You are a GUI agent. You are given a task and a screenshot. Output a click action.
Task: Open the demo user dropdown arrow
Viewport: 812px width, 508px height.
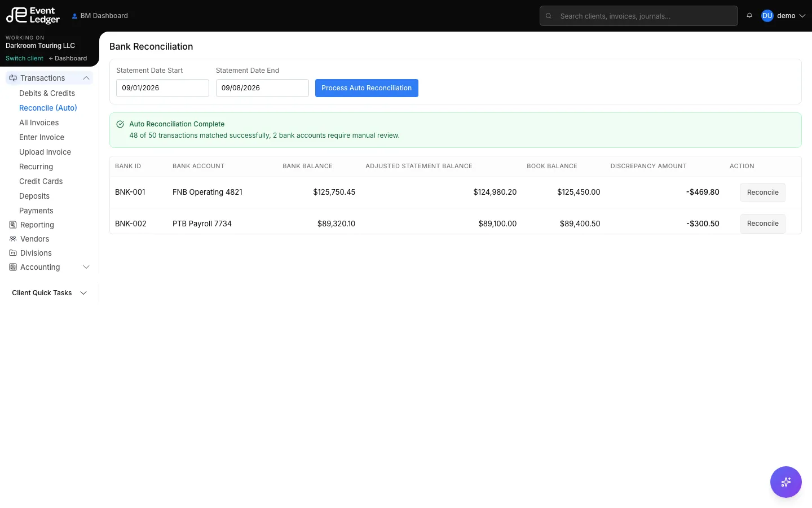[x=802, y=16]
